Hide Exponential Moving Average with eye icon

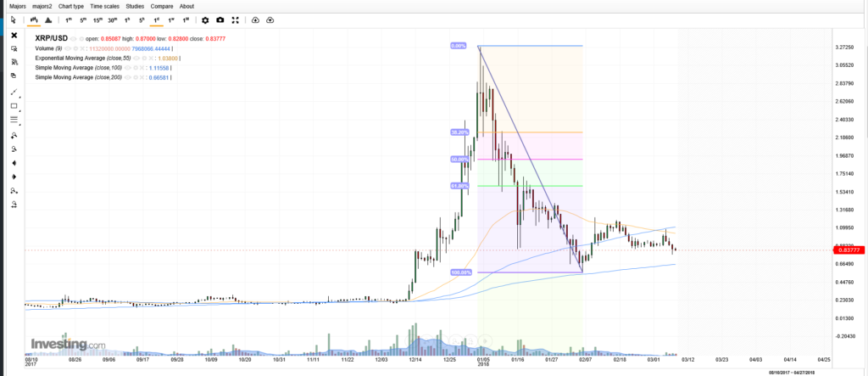pos(136,59)
